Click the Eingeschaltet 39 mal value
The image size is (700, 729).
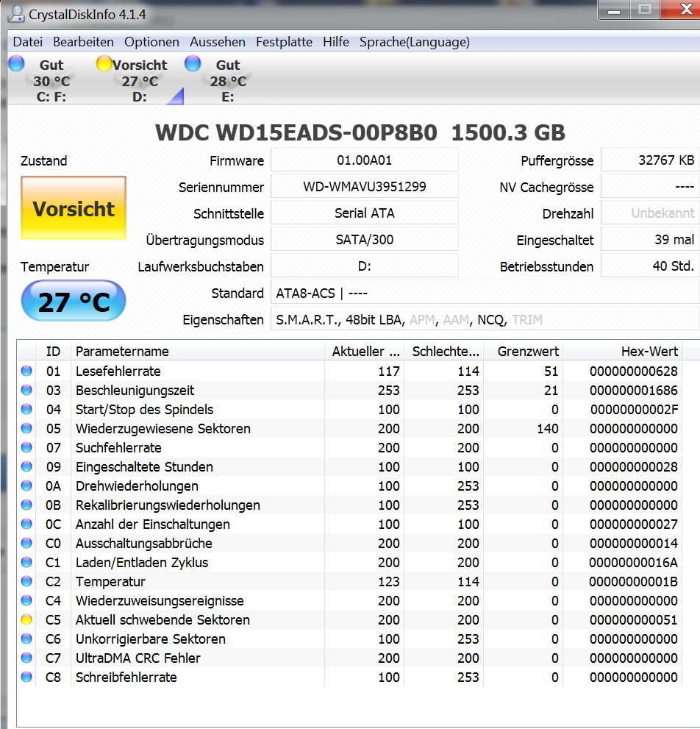(650, 240)
